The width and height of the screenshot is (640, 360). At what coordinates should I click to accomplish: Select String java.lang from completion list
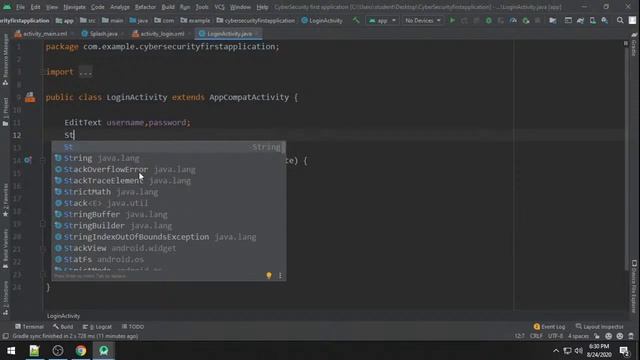tap(169, 158)
